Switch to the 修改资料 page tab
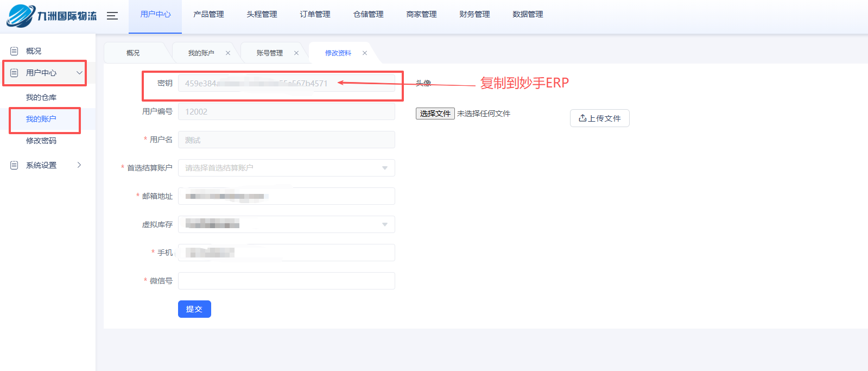The height and width of the screenshot is (371, 868). [x=338, y=53]
